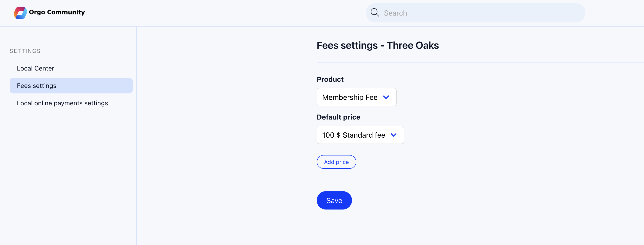Click the magnifying glass search icon
The width and height of the screenshot is (644, 245).
click(374, 13)
